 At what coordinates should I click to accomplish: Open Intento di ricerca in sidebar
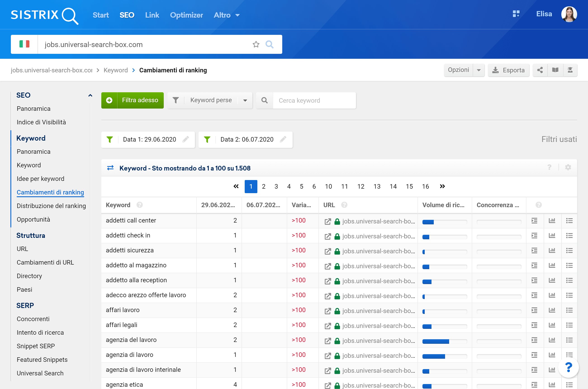pos(40,332)
